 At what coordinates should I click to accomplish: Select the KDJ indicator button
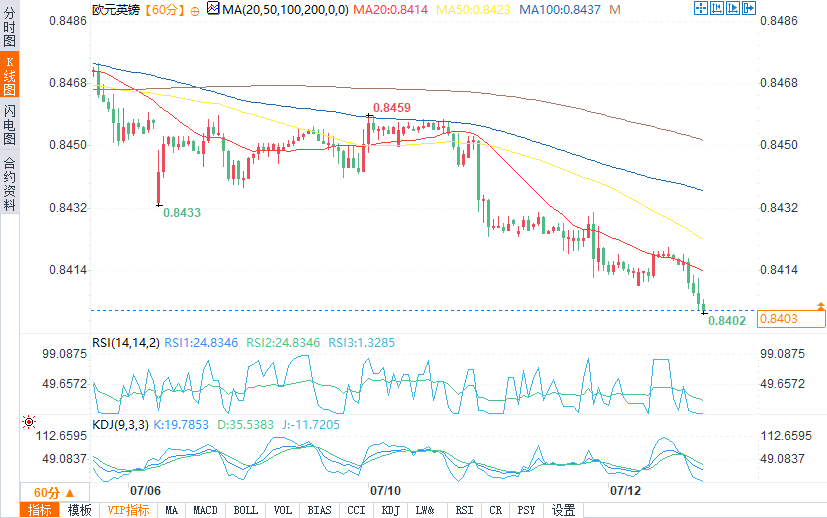point(390,511)
